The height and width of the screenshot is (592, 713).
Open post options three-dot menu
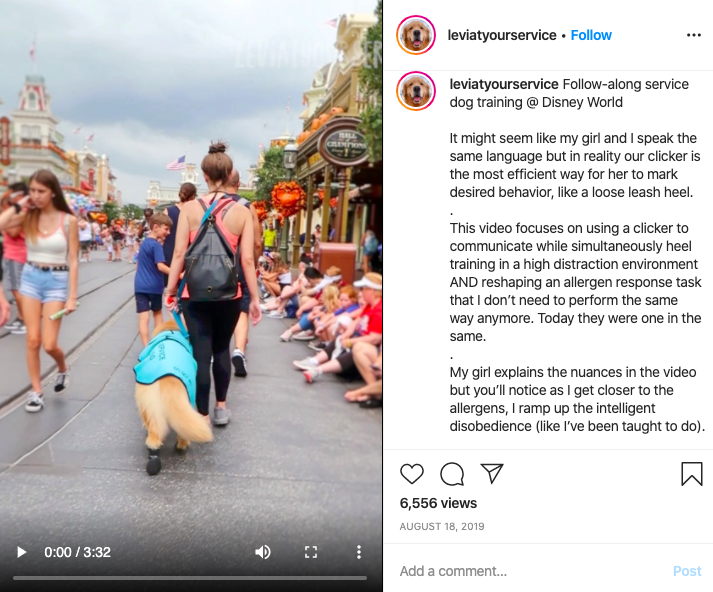694,35
